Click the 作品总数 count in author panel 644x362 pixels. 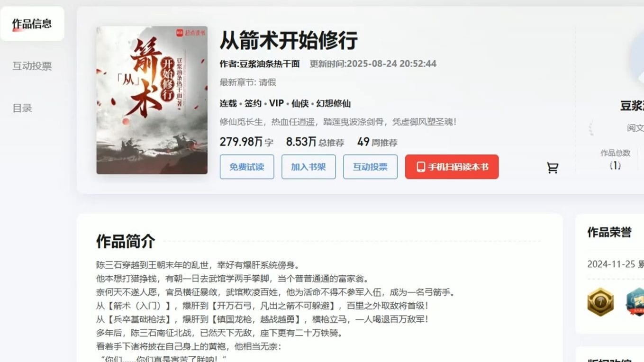615,165
